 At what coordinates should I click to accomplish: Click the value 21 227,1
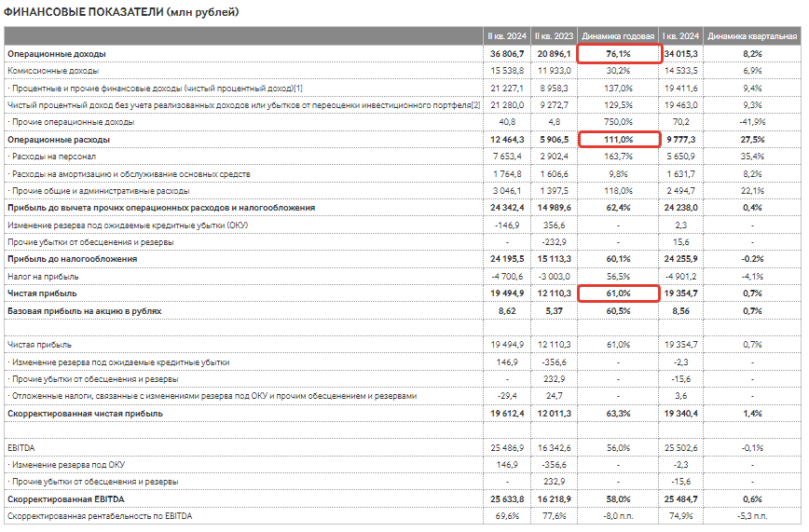click(x=507, y=89)
